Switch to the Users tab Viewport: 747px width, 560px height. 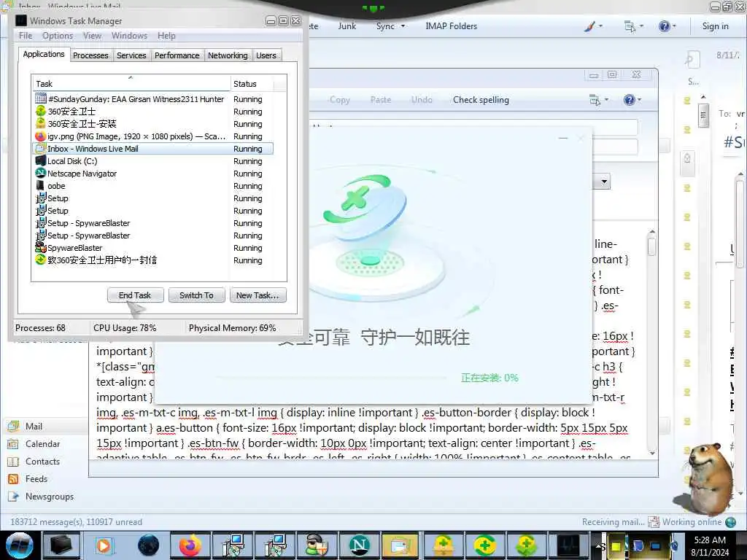pyautogui.click(x=266, y=55)
